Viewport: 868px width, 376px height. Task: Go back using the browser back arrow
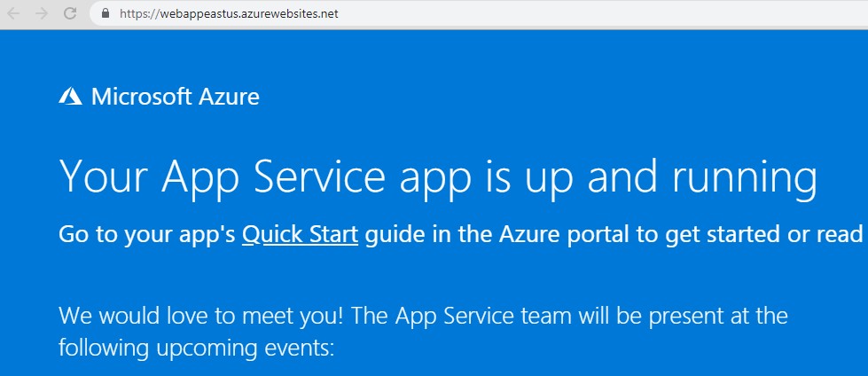tap(13, 13)
